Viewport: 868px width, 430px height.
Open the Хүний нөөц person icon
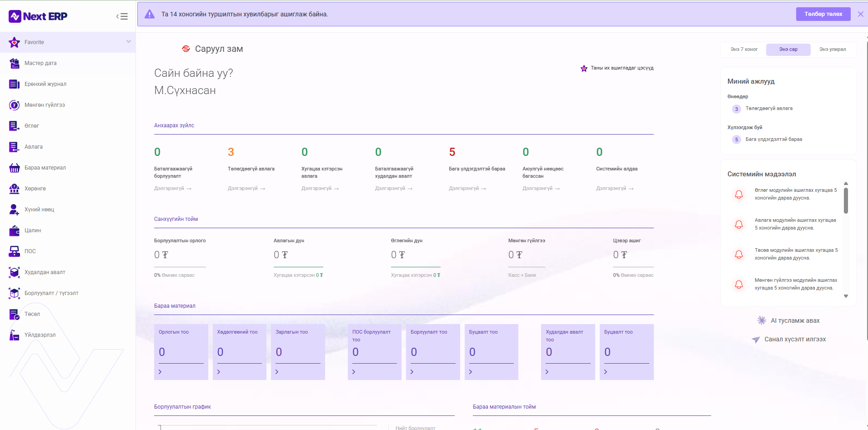(15, 210)
